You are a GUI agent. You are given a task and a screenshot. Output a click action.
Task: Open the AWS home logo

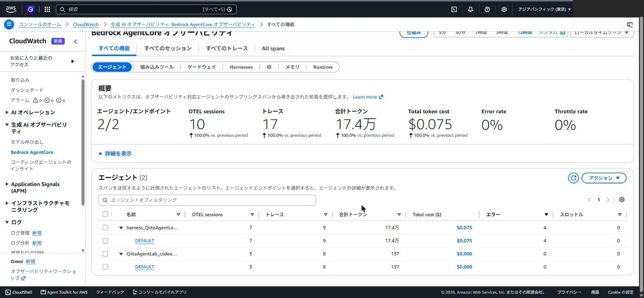coord(11,9)
